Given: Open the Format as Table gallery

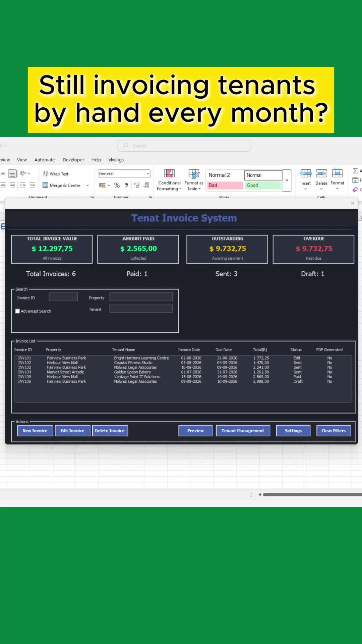Looking at the screenshot, I should (194, 180).
